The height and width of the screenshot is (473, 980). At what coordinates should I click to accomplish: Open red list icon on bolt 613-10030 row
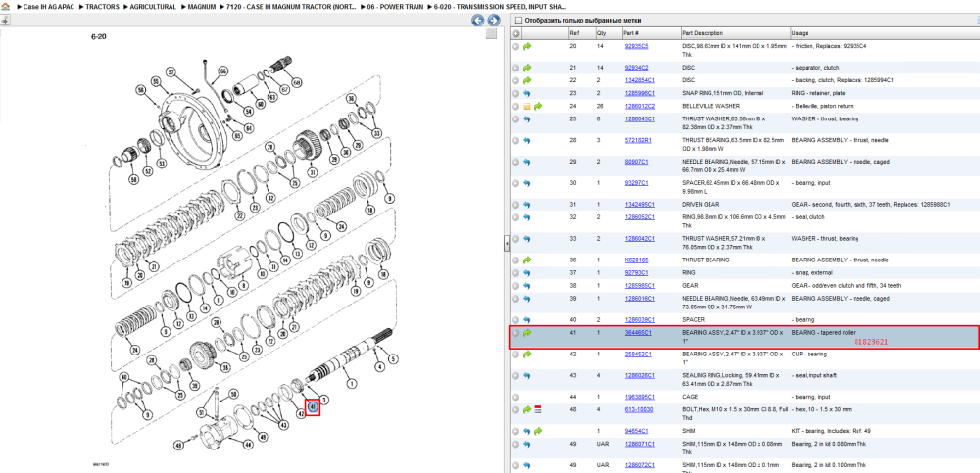pyautogui.click(x=538, y=410)
